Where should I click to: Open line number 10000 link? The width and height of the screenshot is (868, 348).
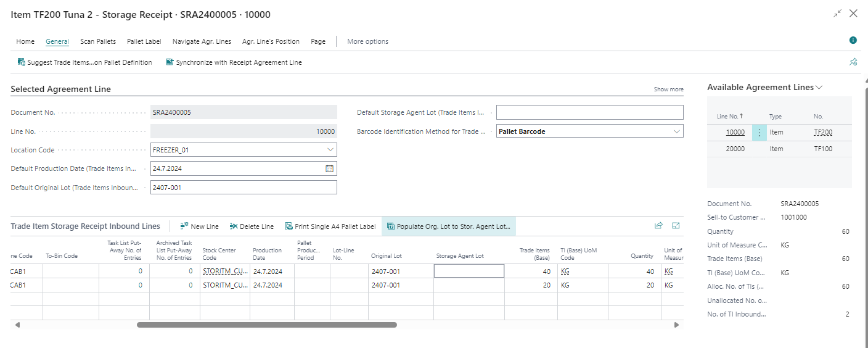(735, 132)
